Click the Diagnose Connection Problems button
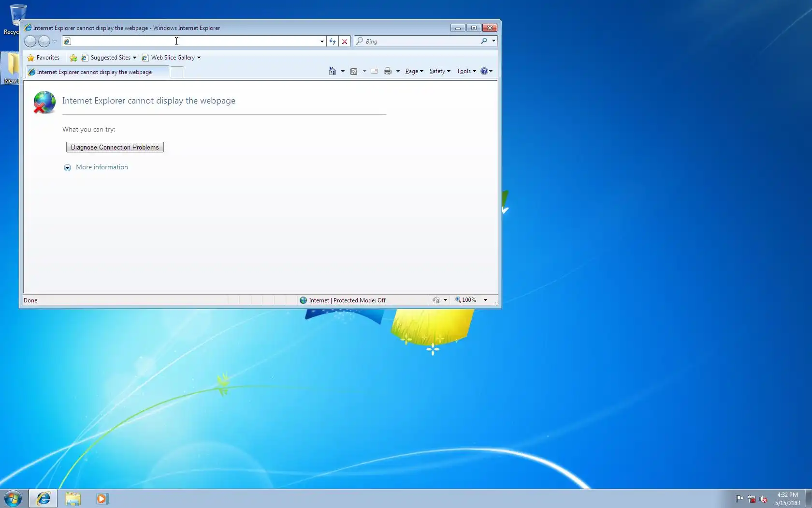The image size is (812, 508). click(115, 147)
